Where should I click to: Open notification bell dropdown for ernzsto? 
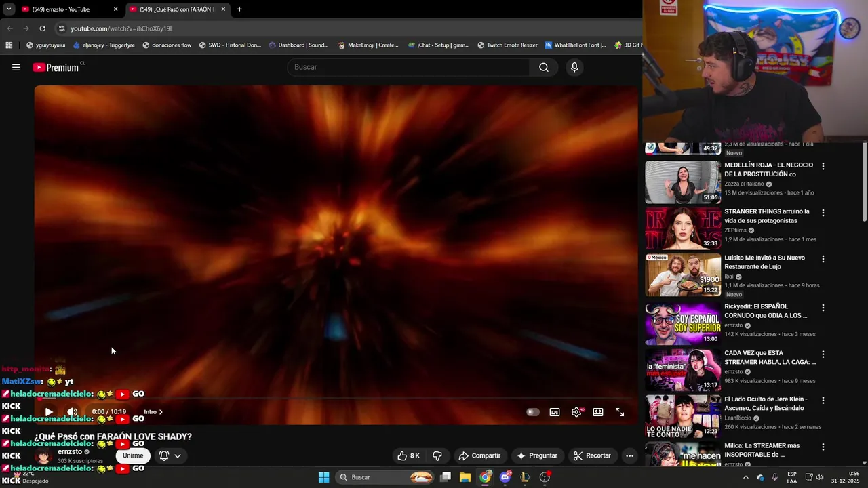click(x=170, y=455)
